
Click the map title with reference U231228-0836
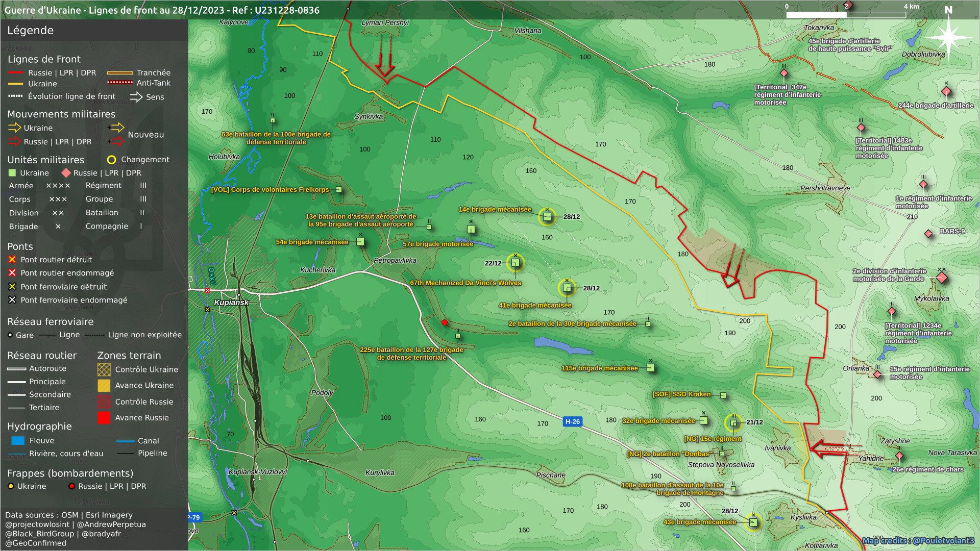(162, 10)
